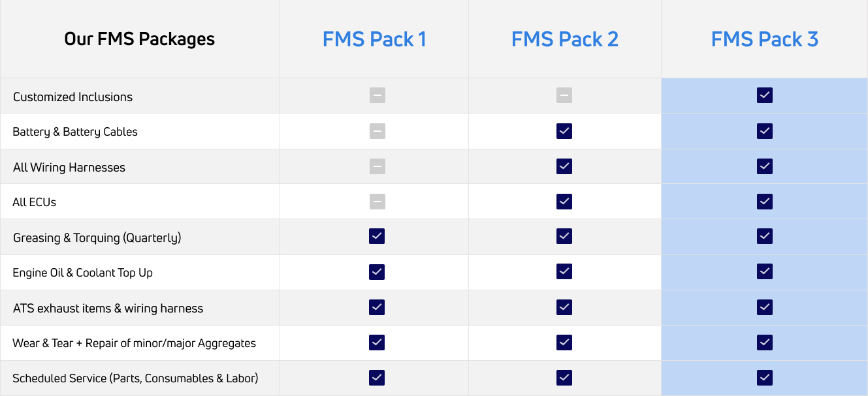Screen dimensions: 868x396
Task: Open the FMS Pack 3 column header
Action: [x=764, y=39]
